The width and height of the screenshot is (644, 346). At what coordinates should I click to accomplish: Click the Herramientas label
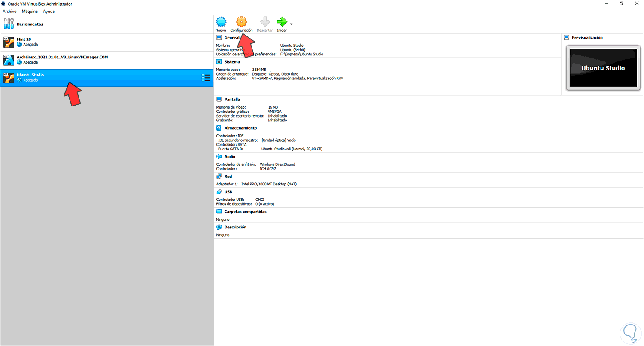point(30,24)
